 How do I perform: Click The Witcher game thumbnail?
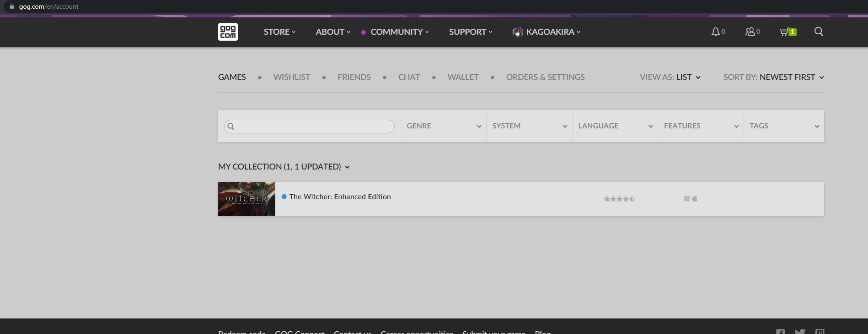tap(246, 199)
